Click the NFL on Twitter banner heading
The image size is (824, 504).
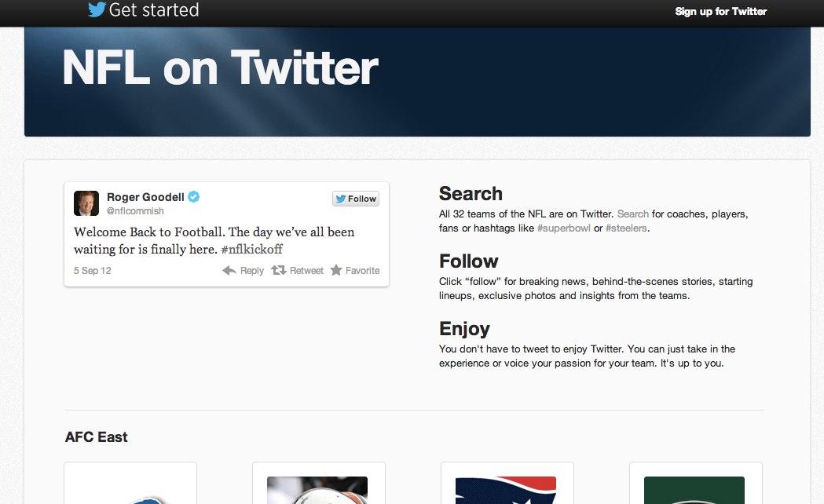point(220,68)
